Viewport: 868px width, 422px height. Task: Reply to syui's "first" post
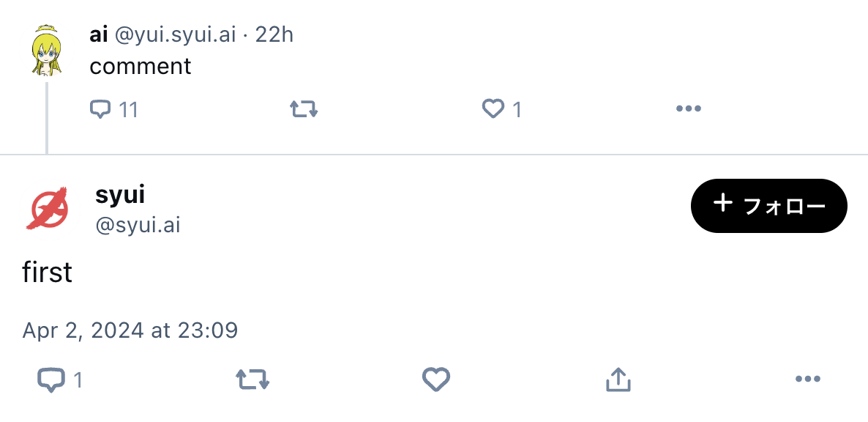[51, 380]
